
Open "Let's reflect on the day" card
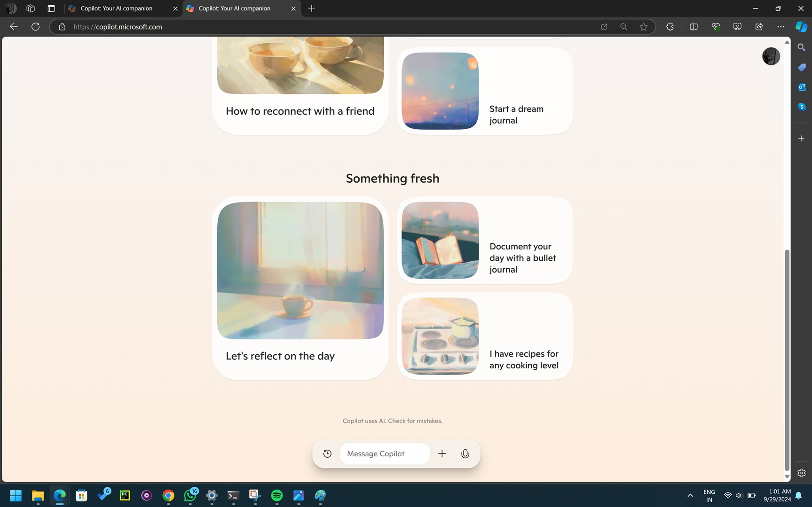300,288
